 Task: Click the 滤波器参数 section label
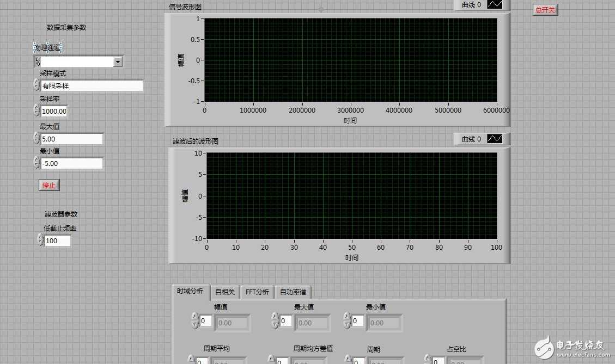click(61, 214)
